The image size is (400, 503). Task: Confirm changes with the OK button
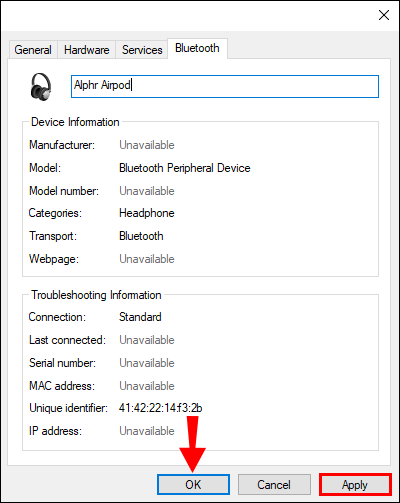coord(193,484)
